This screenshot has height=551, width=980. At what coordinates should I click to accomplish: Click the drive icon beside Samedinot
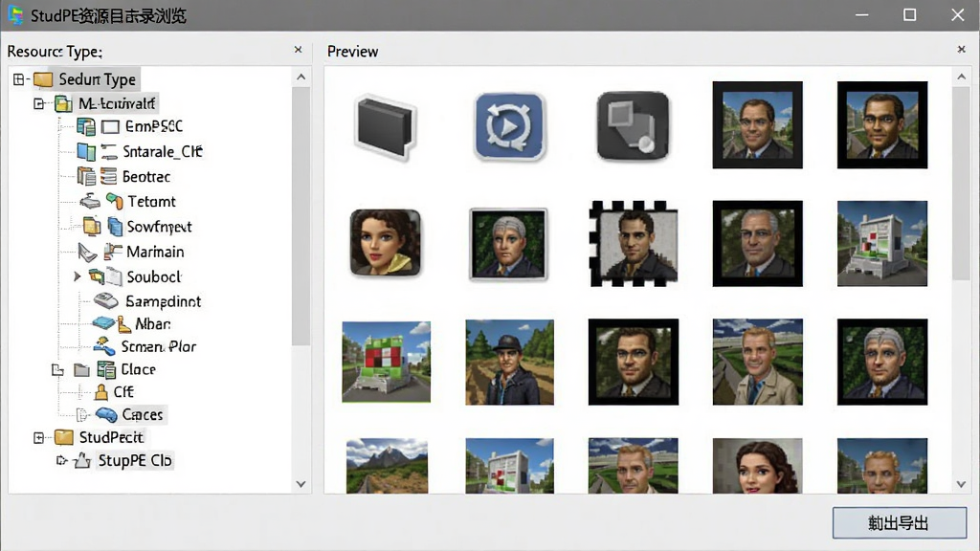click(x=106, y=301)
